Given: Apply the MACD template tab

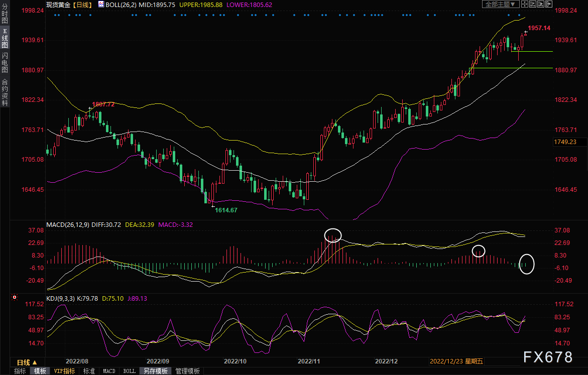Looking at the screenshot, I should 109,371.
